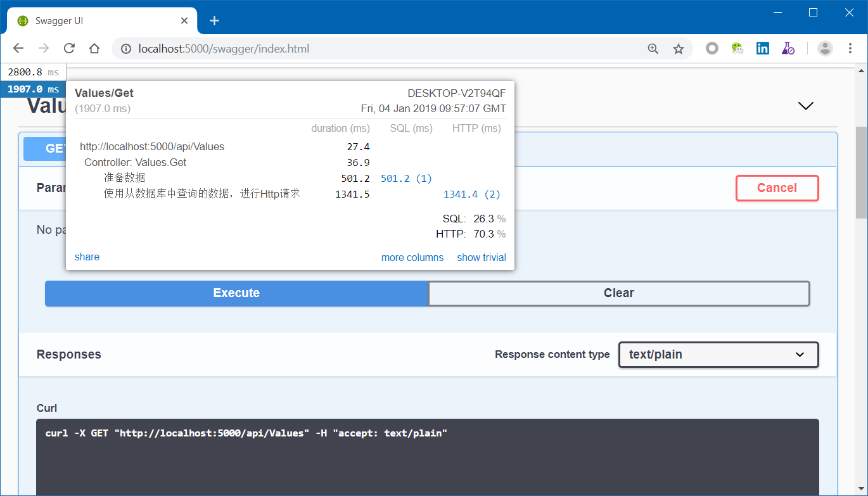
Task: Click the Values/Get profiler title
Action: click(104, 93)
